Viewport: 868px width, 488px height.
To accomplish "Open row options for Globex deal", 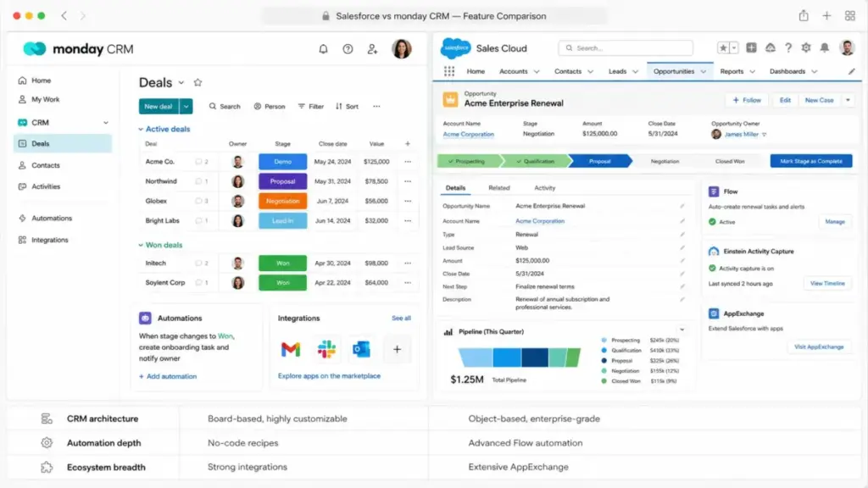I will point(408,201).
